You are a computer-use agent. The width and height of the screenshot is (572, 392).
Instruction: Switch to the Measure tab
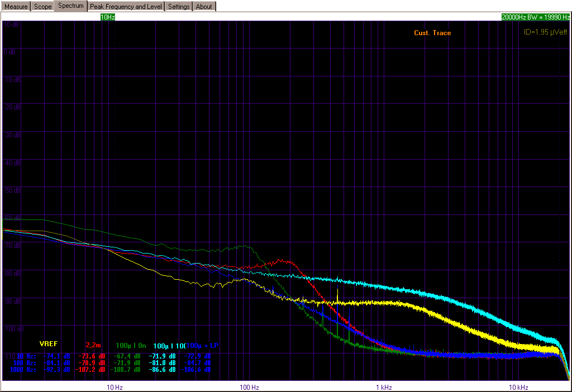coord(16,7)
